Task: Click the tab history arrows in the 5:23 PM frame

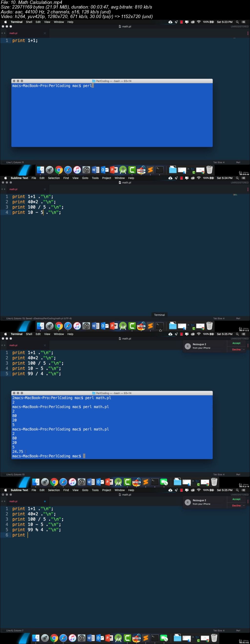Action: click(3, 33)
